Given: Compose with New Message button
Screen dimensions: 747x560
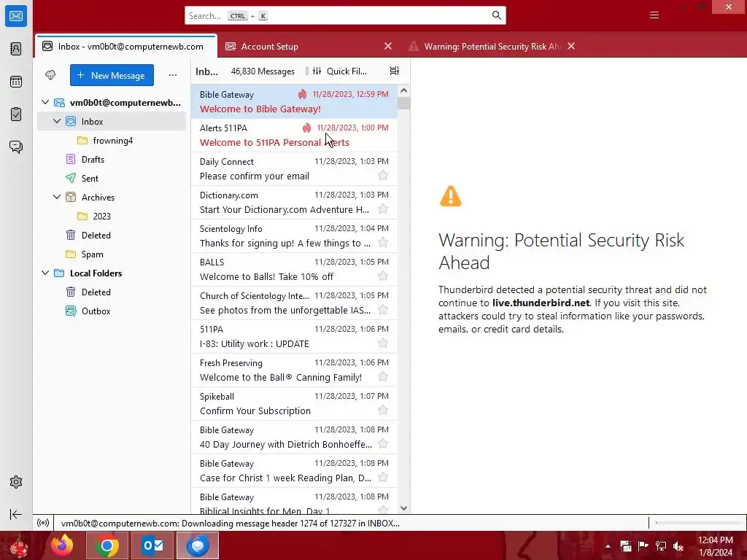Looking at the screenshot, I should tap(112, 75).
